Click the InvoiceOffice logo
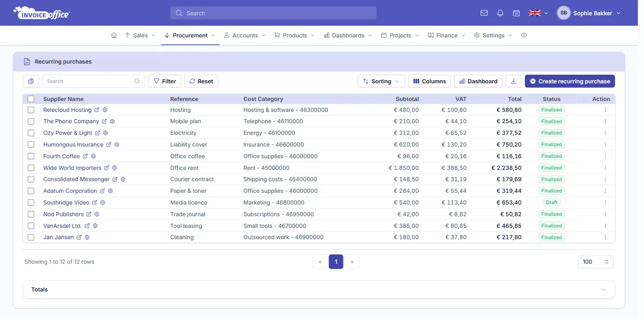 click(41, 13)
